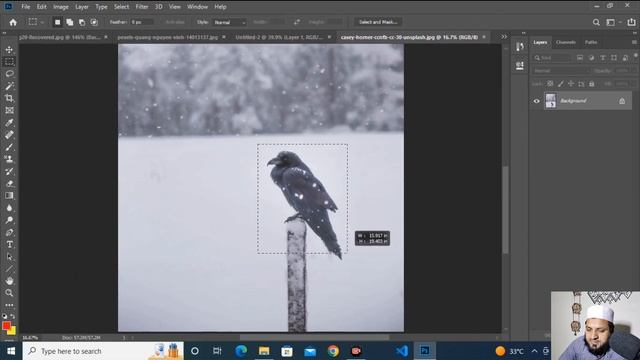Select the Dodge tool

click(x=9, y=220)
